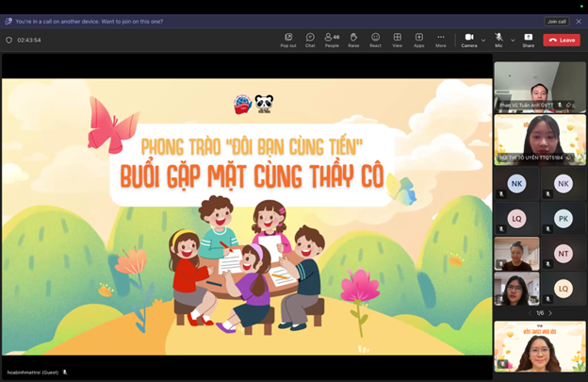Click the shield security icon beside timer

click(x=9, y=41)
